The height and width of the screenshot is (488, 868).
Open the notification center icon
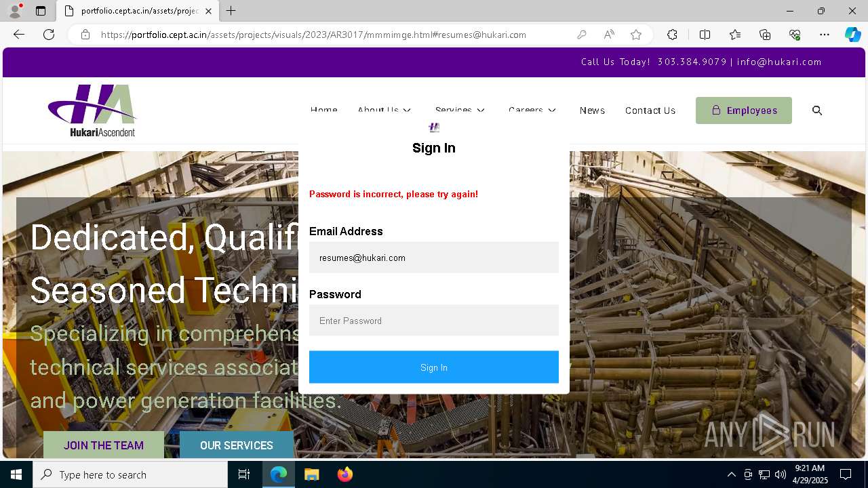point(846,474)
